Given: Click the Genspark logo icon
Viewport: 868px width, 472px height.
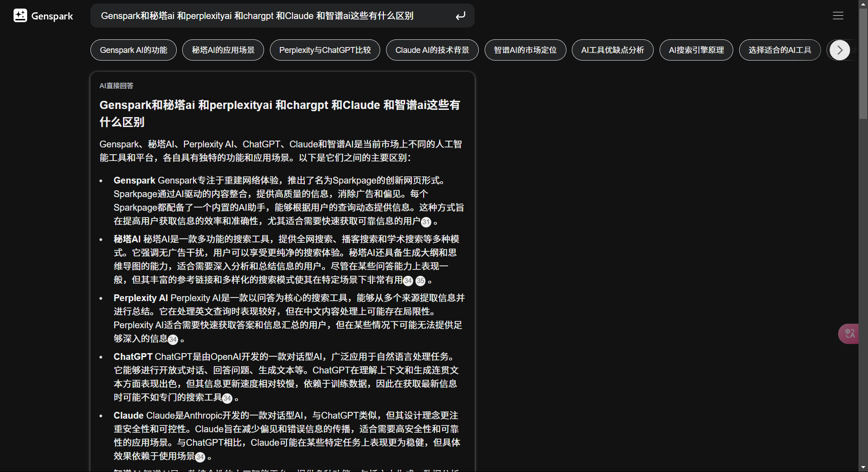Looking at the screenshot, I should pos(20,15).
